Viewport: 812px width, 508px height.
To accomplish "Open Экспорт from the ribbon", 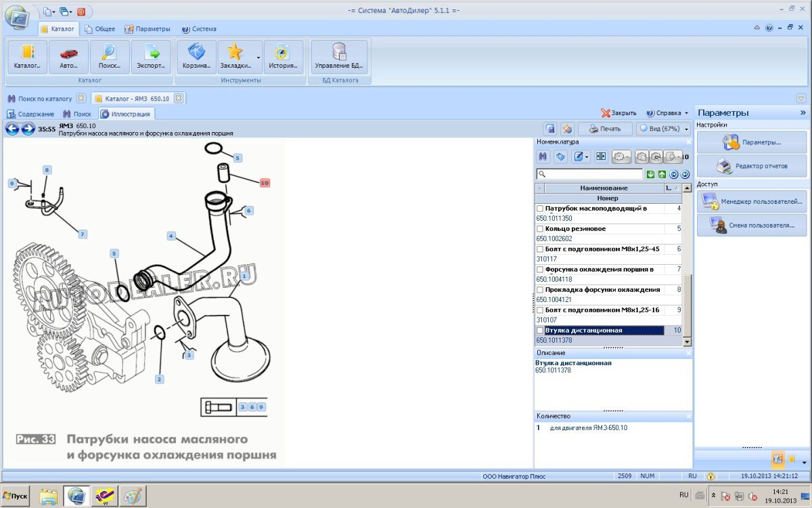I will pos(150,57).
